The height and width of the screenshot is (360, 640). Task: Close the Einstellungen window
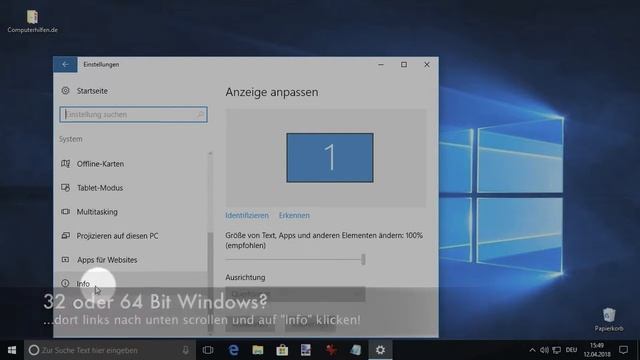[x=427, y=64]
